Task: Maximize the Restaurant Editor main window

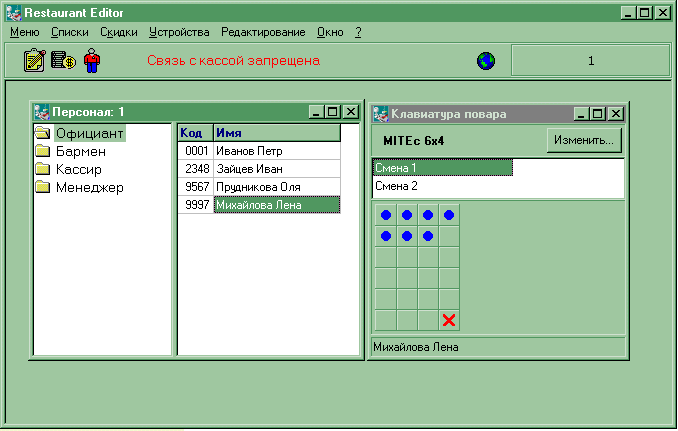Action: [645, 13]
